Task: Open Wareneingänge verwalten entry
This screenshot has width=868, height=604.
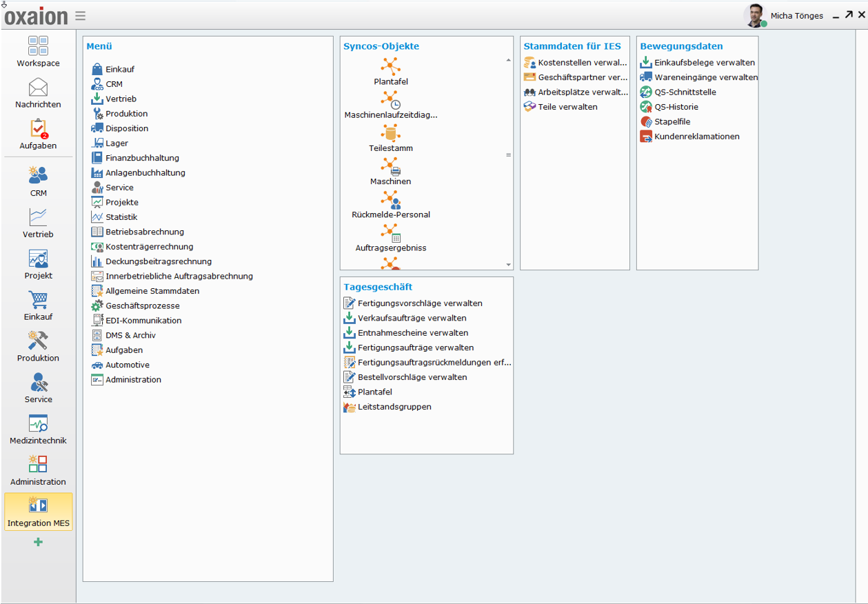Action: tap(699, 77)
